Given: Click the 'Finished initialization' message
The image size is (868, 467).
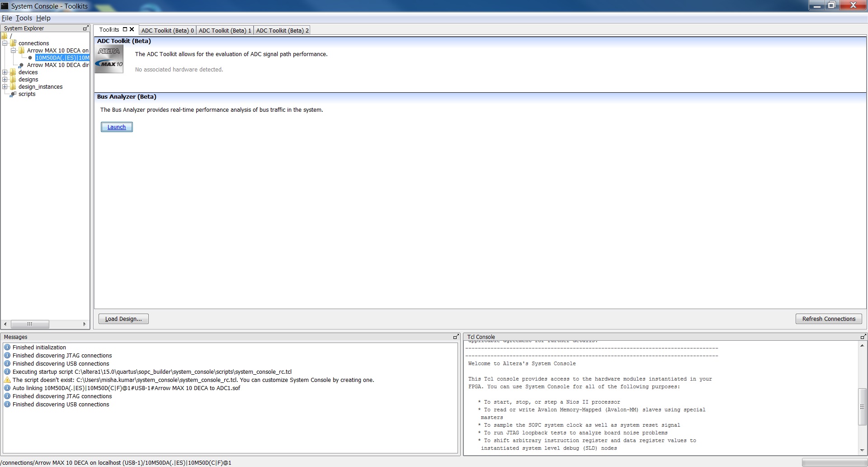Looking at the screenshot, I should (39, 347).
